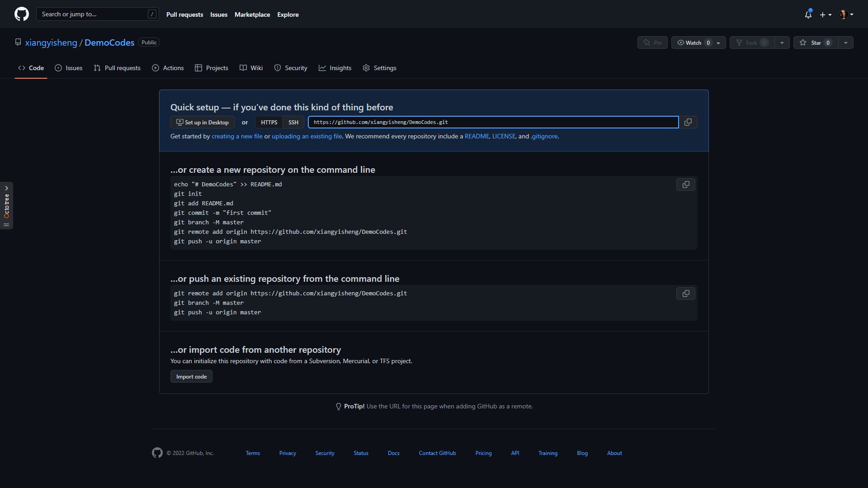Open the Status footer link
Viewport: 868px width, 488px height.
361,453
